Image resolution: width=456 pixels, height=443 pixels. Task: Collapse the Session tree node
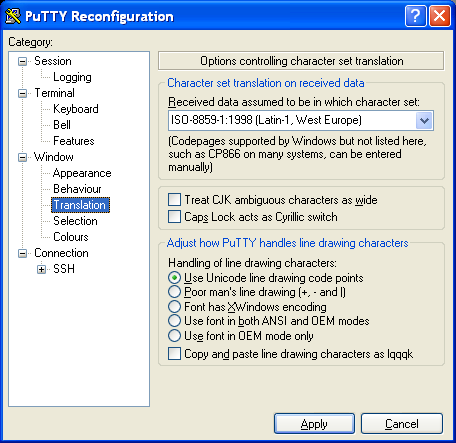tap(22, 61)
